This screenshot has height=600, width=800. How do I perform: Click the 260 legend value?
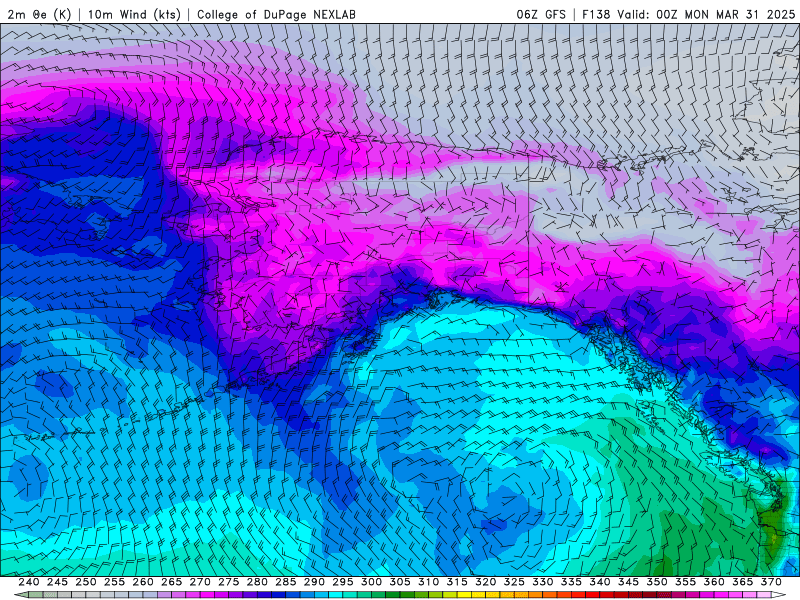point(143,582)
